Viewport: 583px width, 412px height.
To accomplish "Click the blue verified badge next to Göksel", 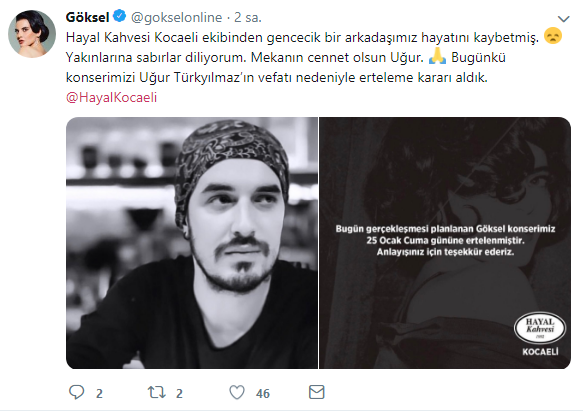I will tap(120, 16).
